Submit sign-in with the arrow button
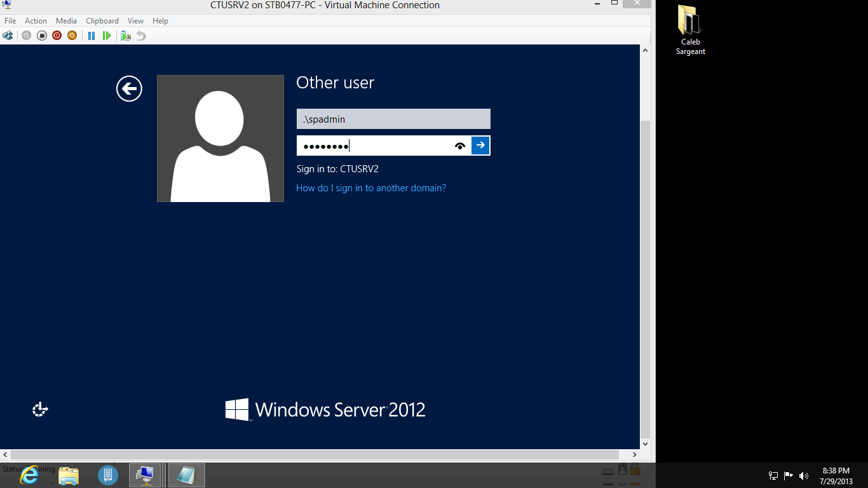This screenshot has height=488, width=868. pyautogui.click(x=480, y=146)
